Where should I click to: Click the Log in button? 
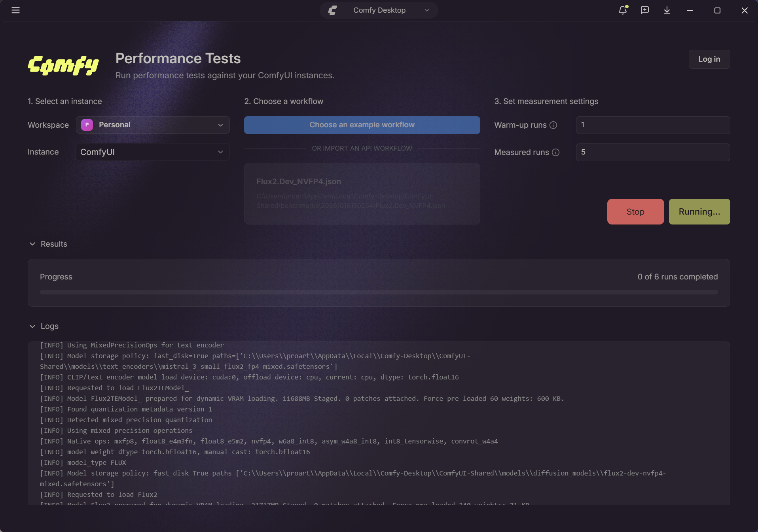point(709,59)
